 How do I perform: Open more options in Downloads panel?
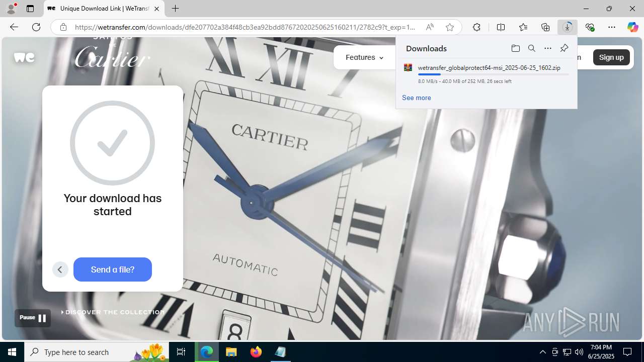click(x=548, y=48)
